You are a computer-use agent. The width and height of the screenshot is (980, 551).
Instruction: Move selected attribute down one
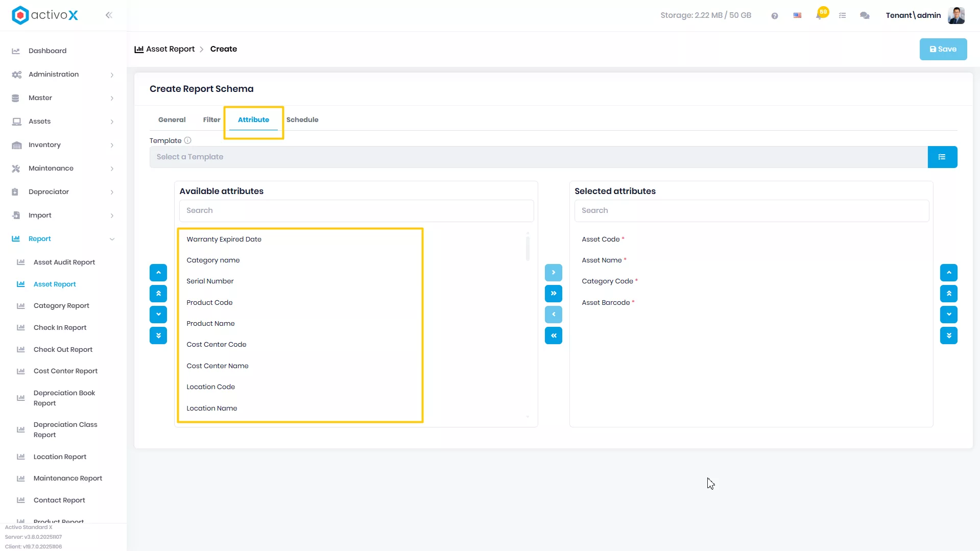tap(949, 315)
